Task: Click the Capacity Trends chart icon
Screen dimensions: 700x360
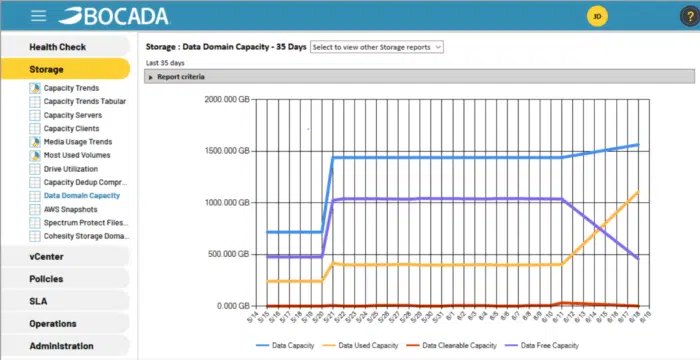Action: pos(35,88)
